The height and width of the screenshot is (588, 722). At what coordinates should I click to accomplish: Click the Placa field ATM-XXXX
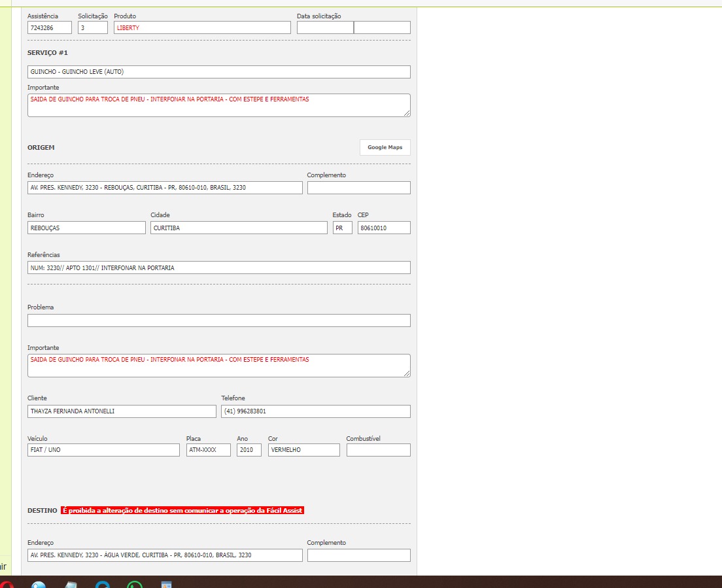pos(209,450)
